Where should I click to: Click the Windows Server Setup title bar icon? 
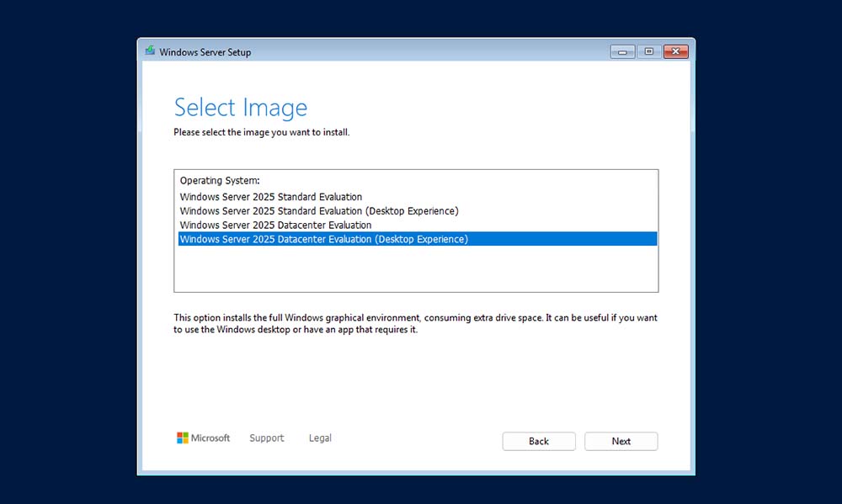click(x=150, y=51)
